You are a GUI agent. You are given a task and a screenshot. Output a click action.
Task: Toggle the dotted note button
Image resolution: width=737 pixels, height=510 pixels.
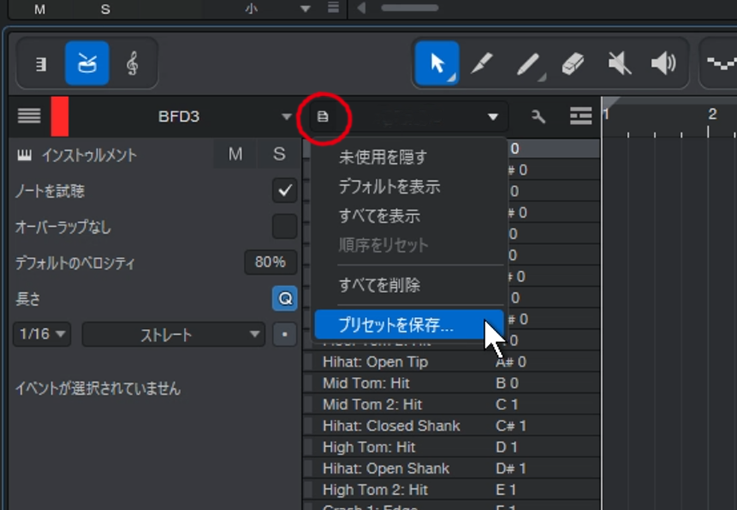tap(285, 335)
